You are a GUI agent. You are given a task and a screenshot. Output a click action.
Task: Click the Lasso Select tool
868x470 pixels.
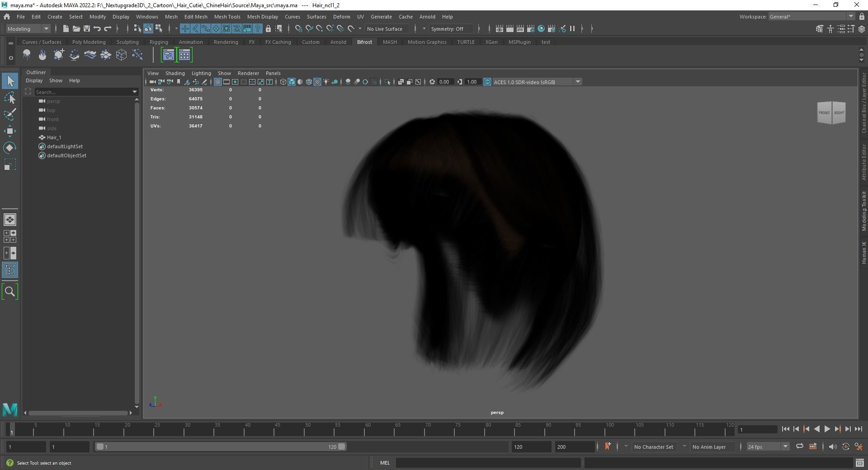click(9, 98)
